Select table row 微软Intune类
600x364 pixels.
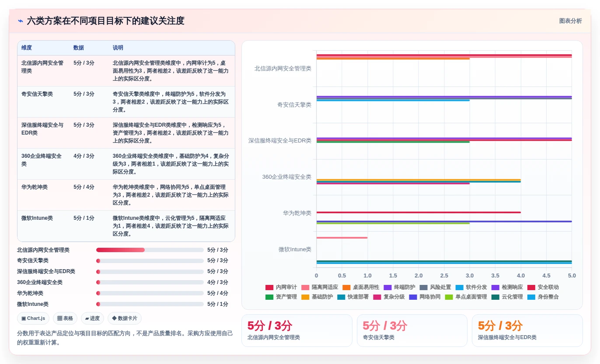pos(126,226)
